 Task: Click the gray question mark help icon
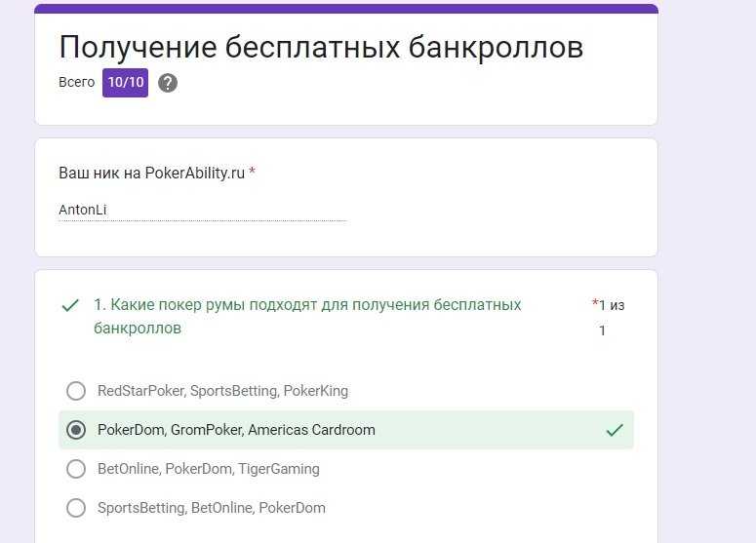pyautogui.click(x=168, y=83)
